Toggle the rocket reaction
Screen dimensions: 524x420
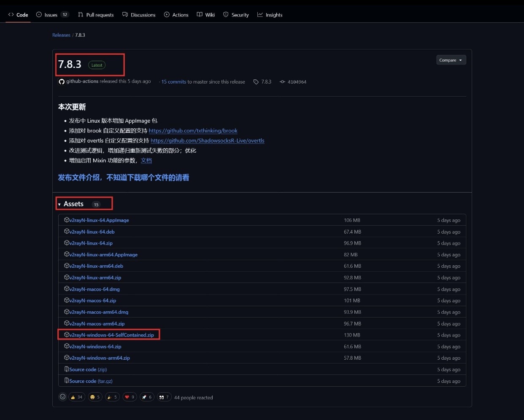[x=147, y=397]
